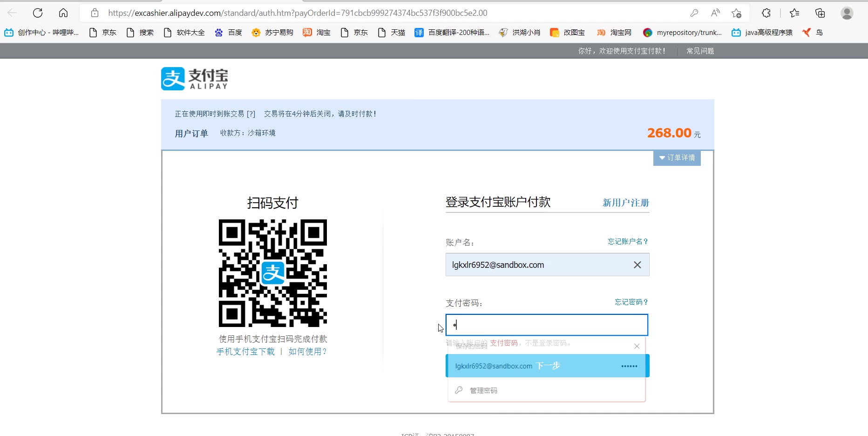Open the 百度翻译 bookmark
The width and height of the screenshot is (868, 436).
452,32
